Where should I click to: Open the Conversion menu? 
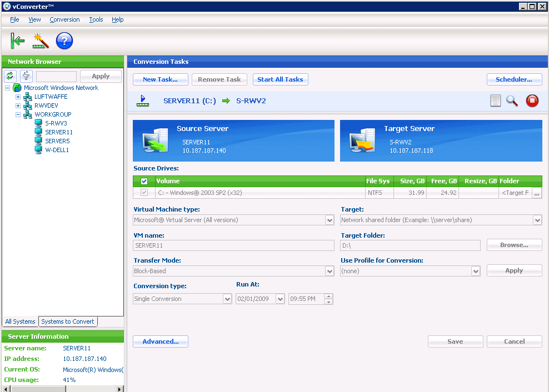pos(64,19)
